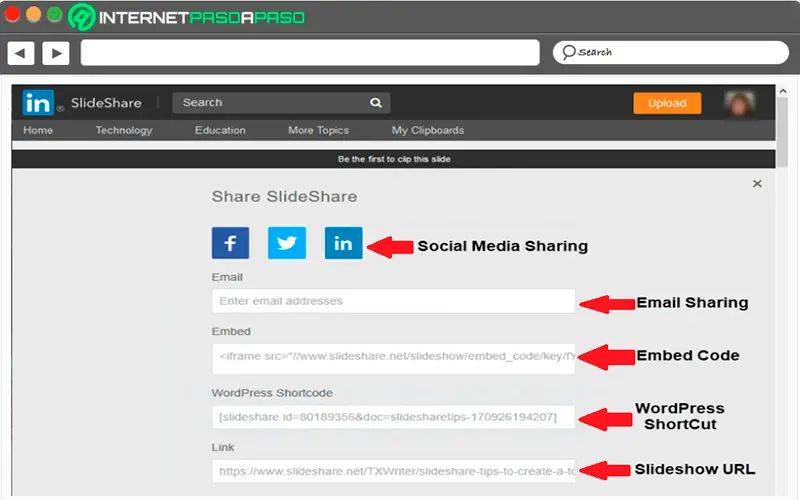This screenshot has height=500, width=800.
Task: Share on Facebook icon
Action: tap(231, 243)
